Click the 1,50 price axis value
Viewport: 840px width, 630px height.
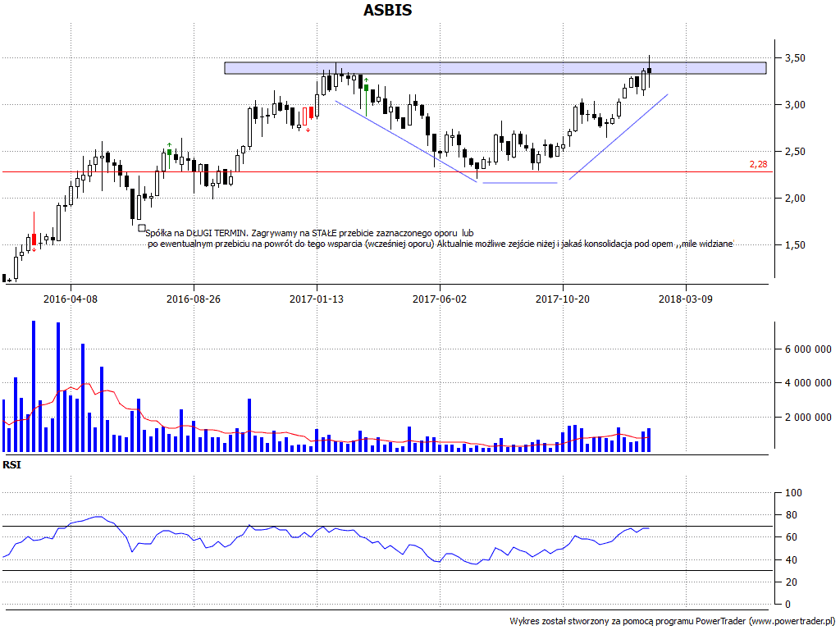[795, 244]
